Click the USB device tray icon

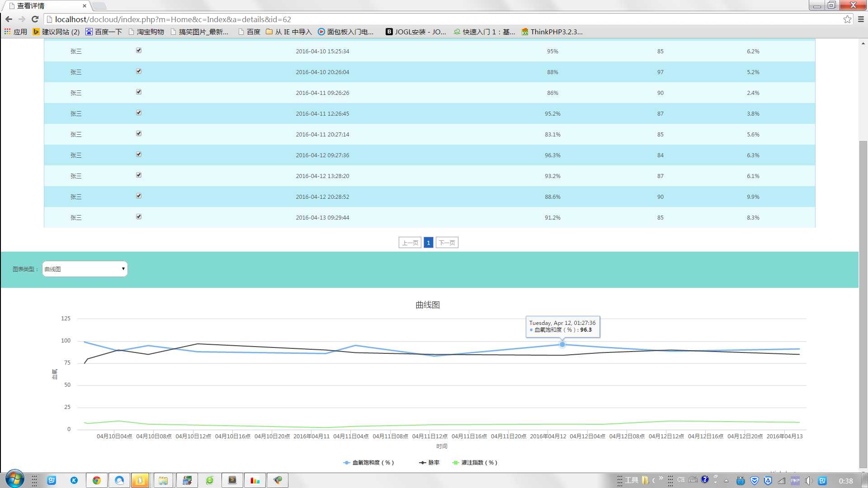[741, 481]
